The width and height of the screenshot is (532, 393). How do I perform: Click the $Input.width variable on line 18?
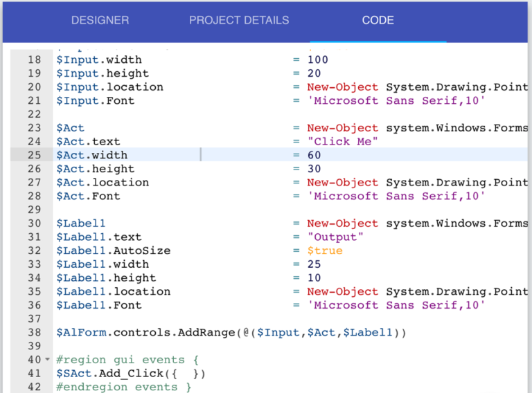(x=99, y=60)
